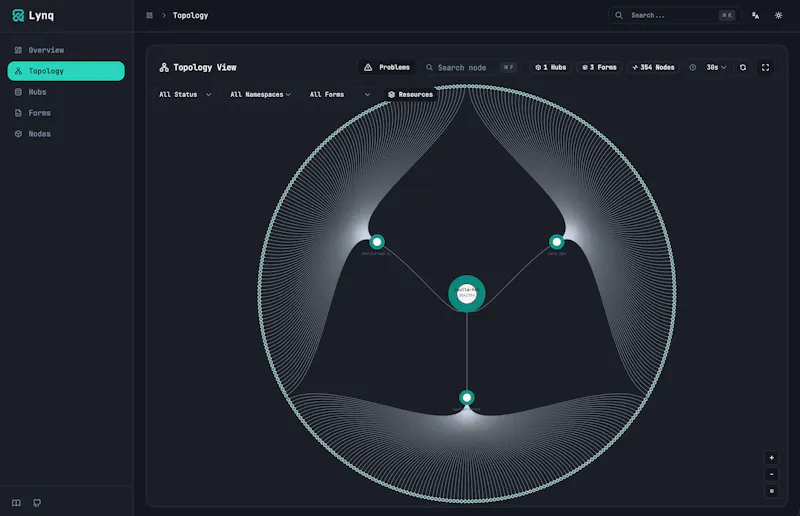Enter fullscreen topology view
This screenshot has width=800, height=516.
point(765,67)
